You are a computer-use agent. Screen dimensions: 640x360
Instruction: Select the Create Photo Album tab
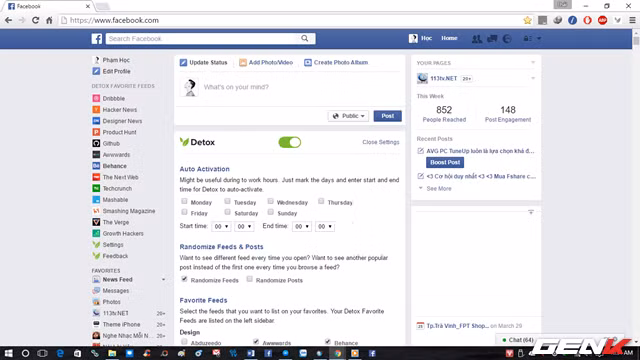[336, 62]
